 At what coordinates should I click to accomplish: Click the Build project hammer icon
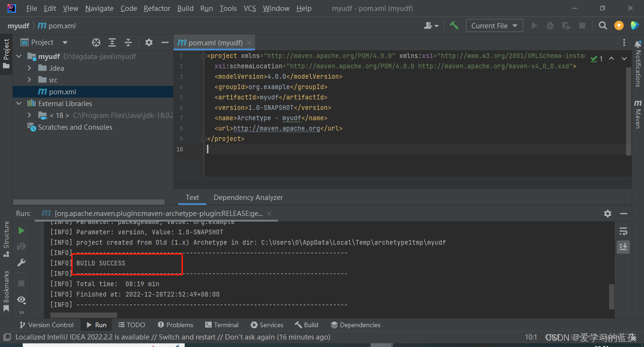pyautogui.click(x=454, y=25)
